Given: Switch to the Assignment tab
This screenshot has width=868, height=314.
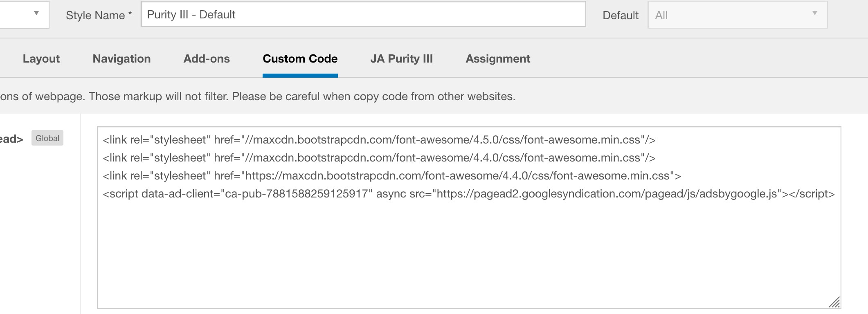Looking at the screenshot, I should point(498,59).
